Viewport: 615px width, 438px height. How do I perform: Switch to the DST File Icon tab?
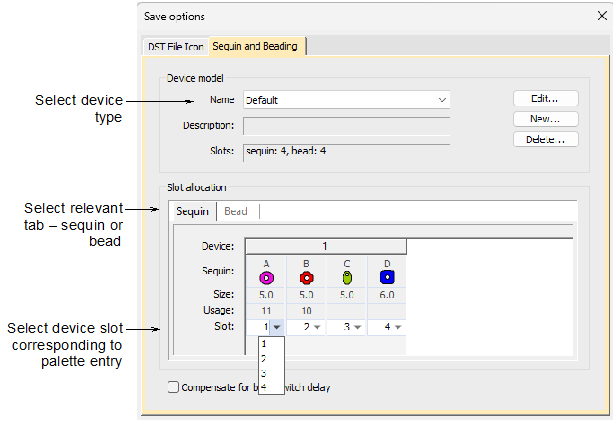point(175,47)
